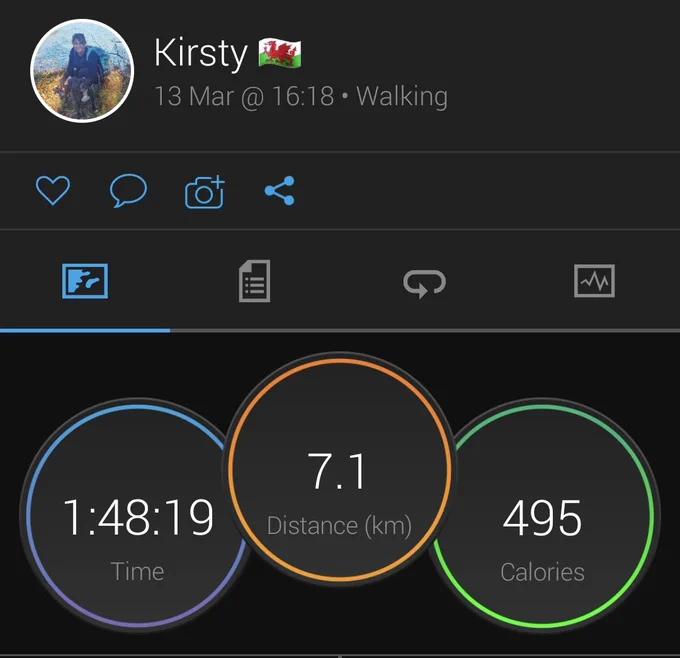Tap the name Kirsty
This screenshot has height=658, width=680.
(x=200, y=53)
